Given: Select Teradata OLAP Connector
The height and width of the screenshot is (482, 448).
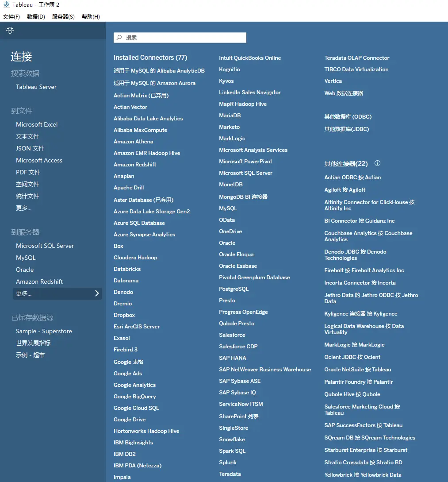Looking at the screenshot, I should (357, 58).
